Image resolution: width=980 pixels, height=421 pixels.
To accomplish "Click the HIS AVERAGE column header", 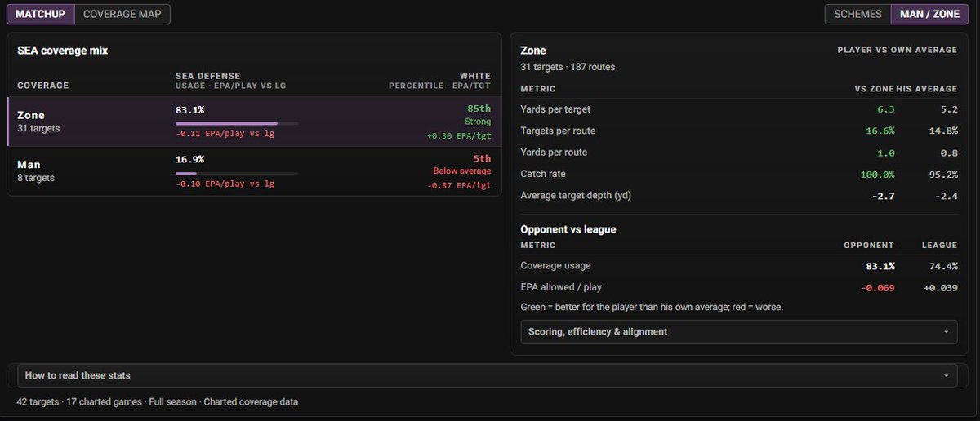I will tap(928, 89).
